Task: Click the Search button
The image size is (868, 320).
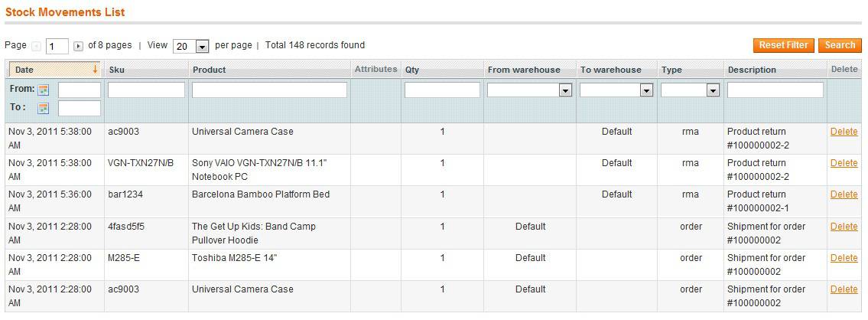Action: [x=840, y=45]
